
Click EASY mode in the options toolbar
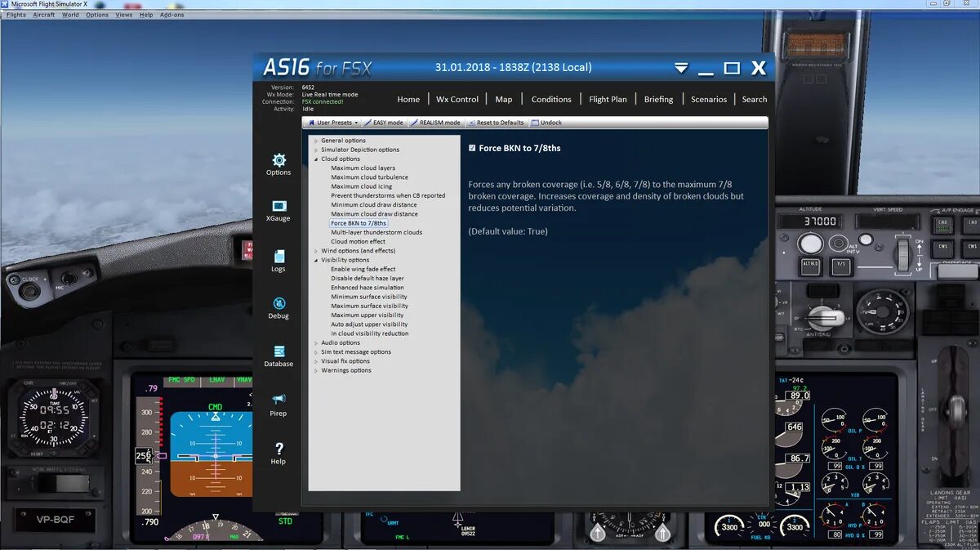pos(384,123)
